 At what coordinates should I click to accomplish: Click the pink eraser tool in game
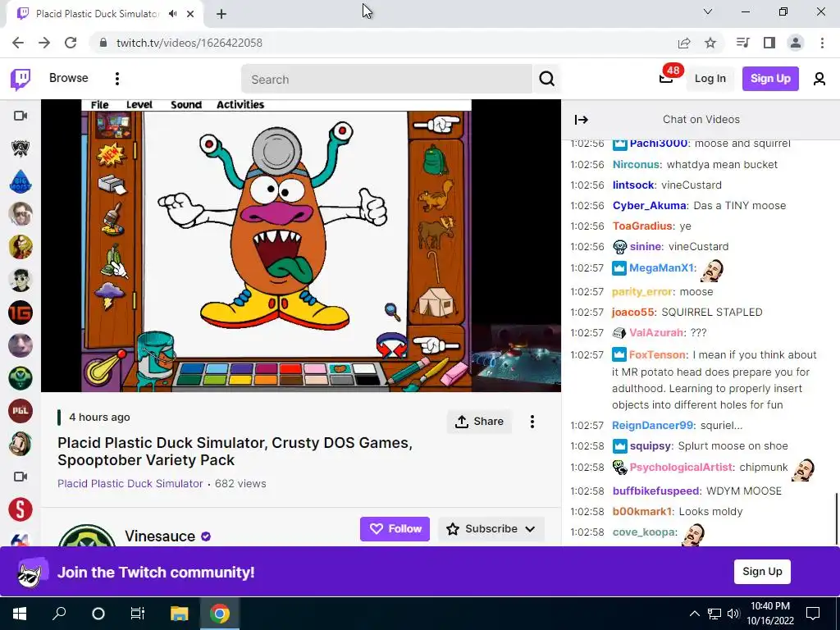[454, 373]
